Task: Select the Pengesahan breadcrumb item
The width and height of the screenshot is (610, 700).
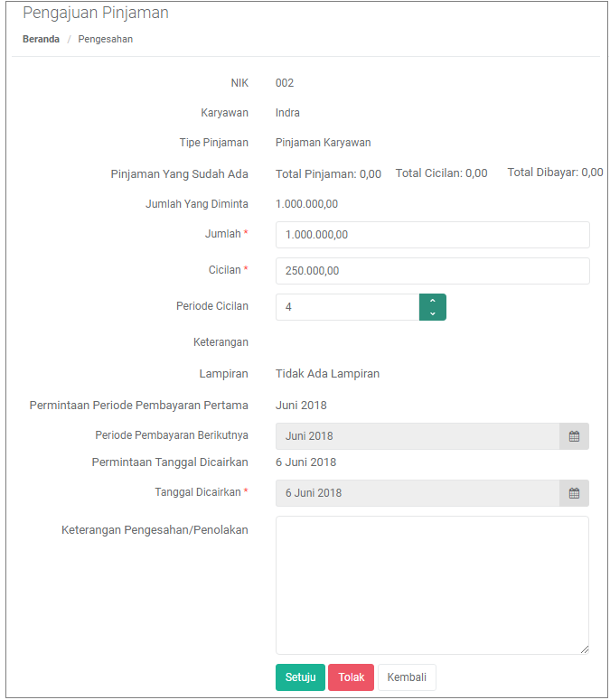Action: [106, 39]
